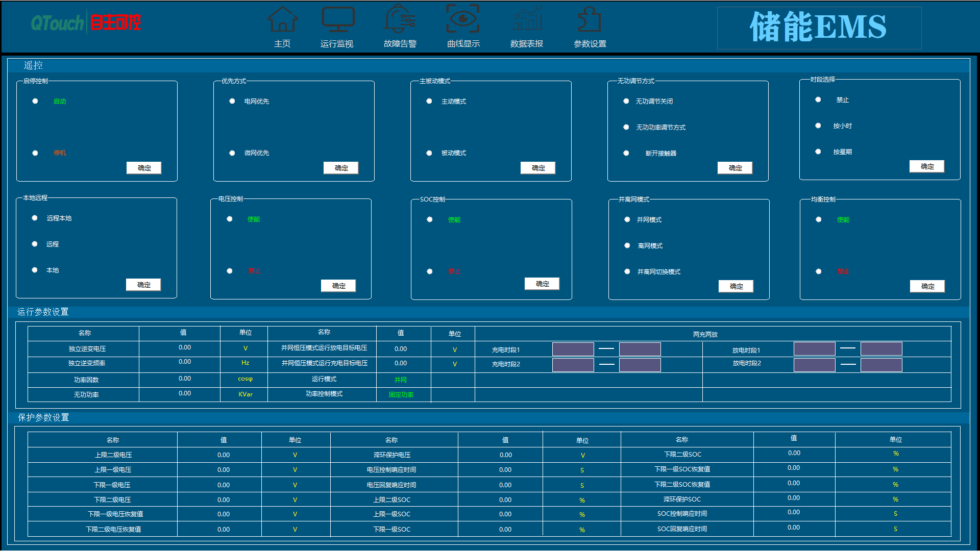Select 按星期 time period option
Image resolution: width=980 pixels, height=551 pixels.
818,152
